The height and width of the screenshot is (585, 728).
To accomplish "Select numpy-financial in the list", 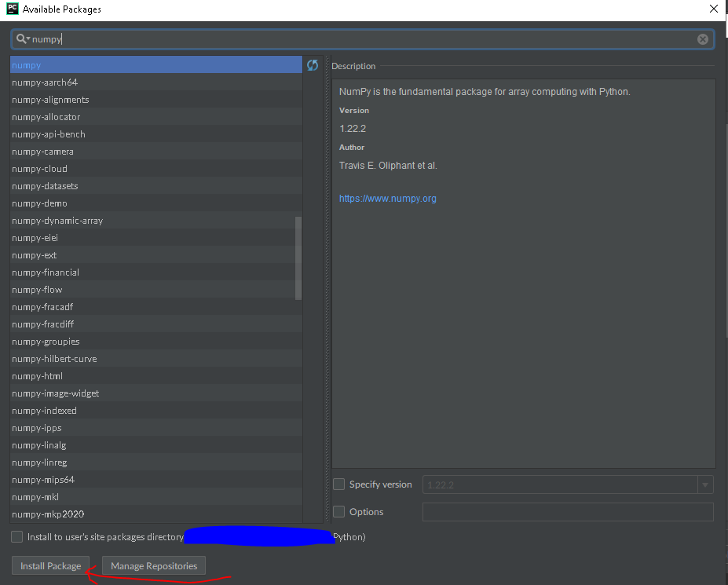I will (156, 272).
